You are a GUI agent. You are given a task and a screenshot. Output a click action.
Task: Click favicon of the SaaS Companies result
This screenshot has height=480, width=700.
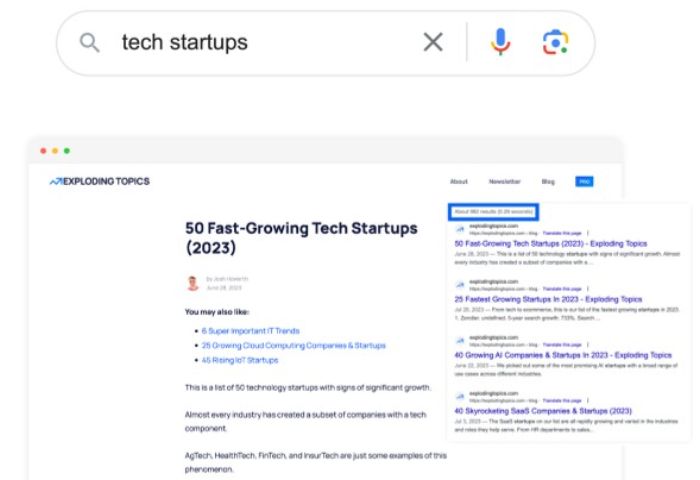[x=460, y=395]
